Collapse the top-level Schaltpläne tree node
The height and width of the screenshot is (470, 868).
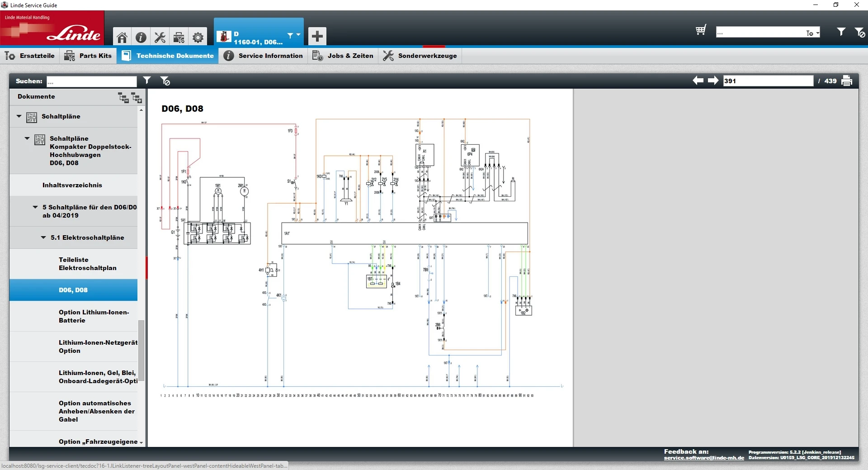pyautogui.click(x=19, y=116)
